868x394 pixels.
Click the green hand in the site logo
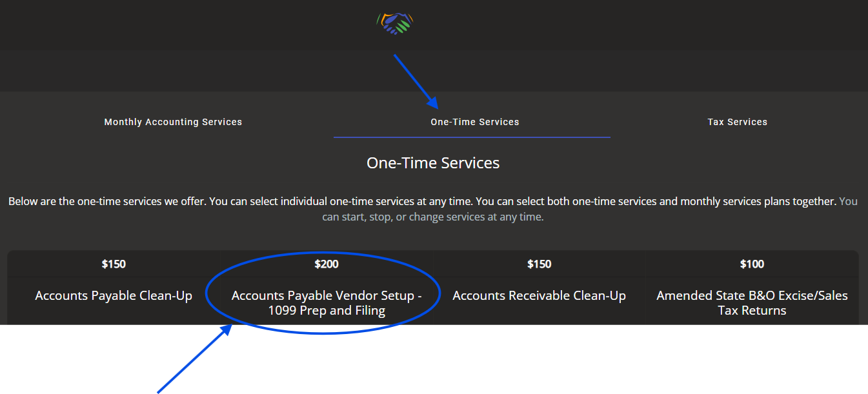[403, 27]
